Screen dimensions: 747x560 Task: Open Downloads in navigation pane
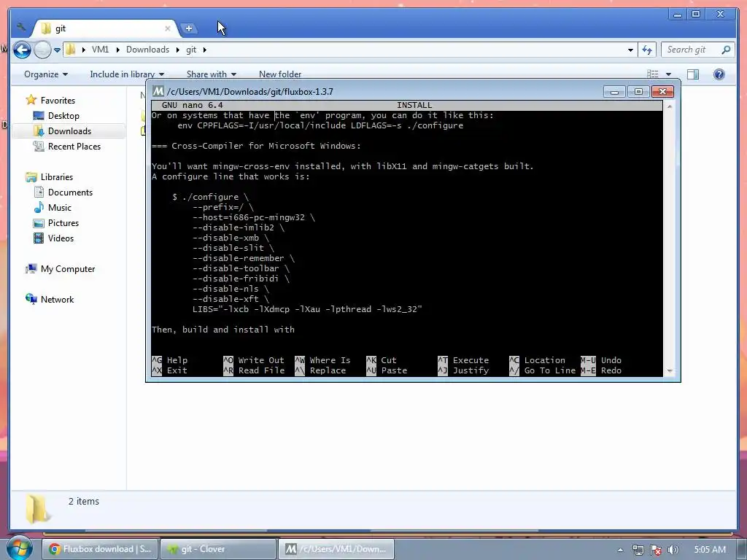(x=69, y=131)
